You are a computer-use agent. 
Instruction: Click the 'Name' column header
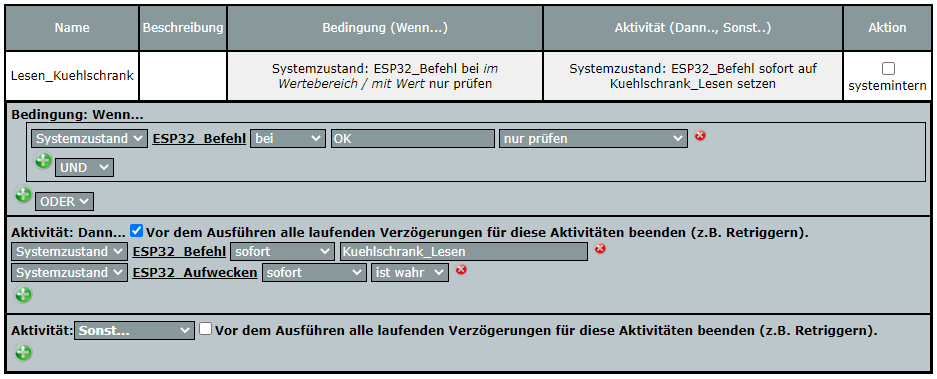(x=72, y=27)
